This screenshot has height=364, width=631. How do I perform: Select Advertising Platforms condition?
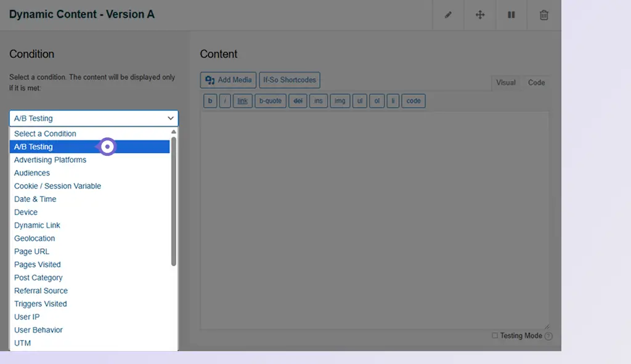pos(89,160)
